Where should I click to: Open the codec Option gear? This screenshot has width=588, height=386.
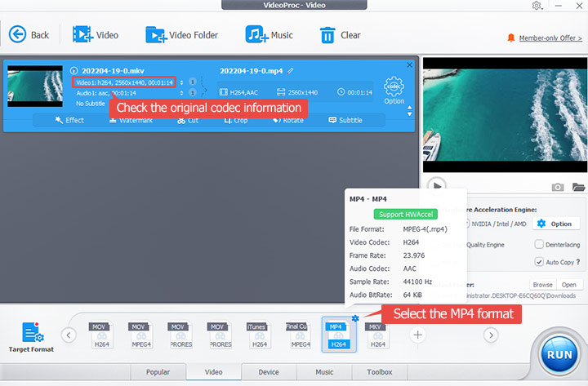394,91
